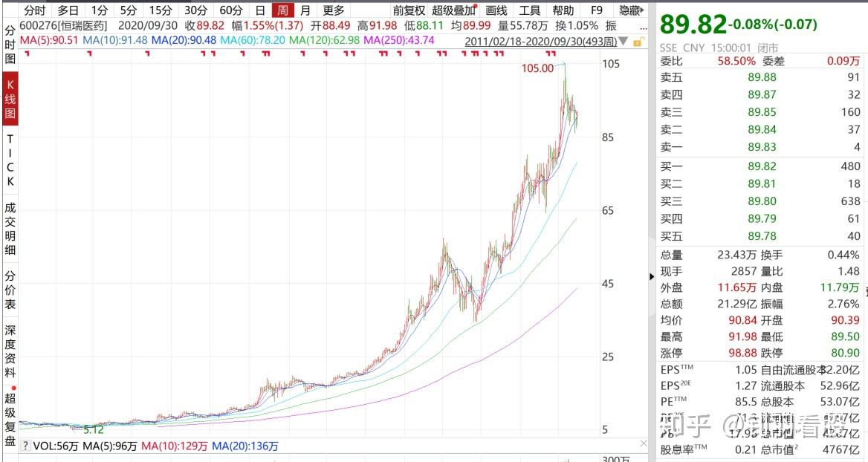Open the 前复权 adjustment option
The height and width of the screenshot is (462, 868).
[409, 10]
